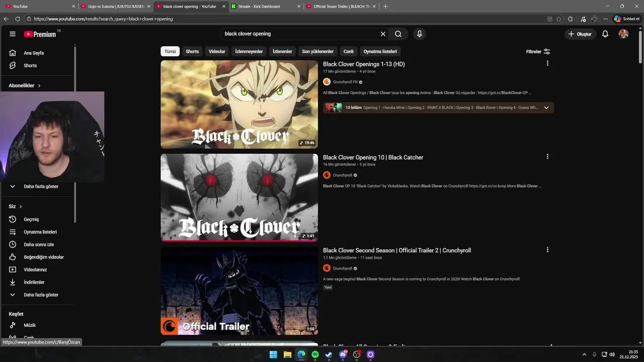Open Black Clover Second Season trailer title
The width and height of the screenshot is (644, 362).
397,250
